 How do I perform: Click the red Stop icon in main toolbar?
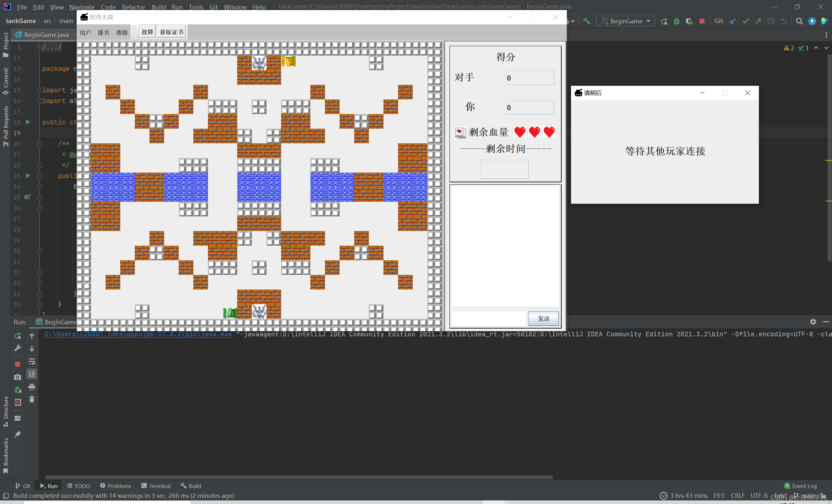[x=702, y=21]
